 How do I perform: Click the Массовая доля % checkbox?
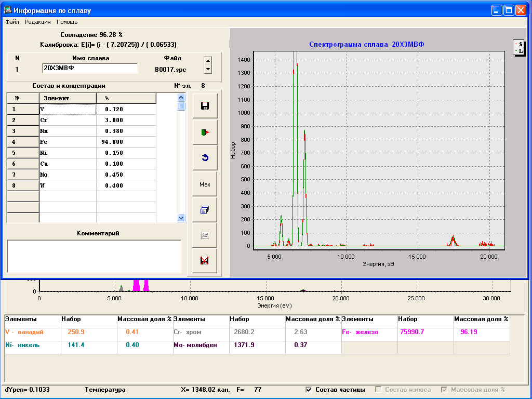click(444, 390)
